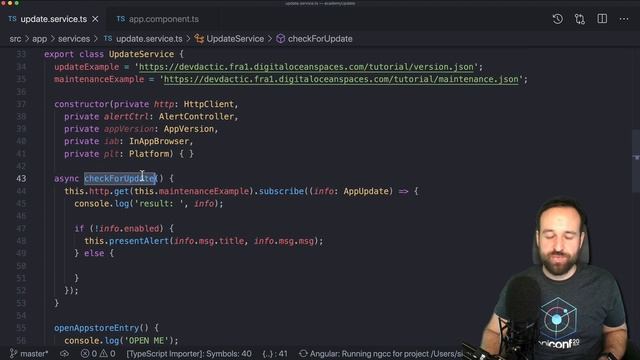
Task: Click the src breadcrumb
Action: [x=16, y=39]
